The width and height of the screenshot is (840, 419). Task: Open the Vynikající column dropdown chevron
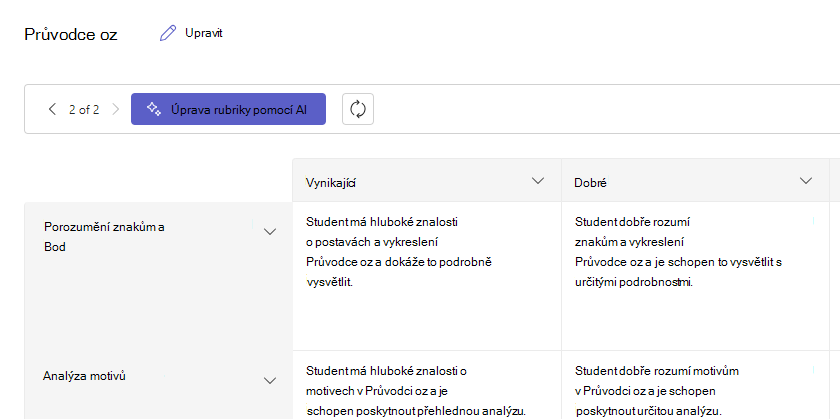538,181
